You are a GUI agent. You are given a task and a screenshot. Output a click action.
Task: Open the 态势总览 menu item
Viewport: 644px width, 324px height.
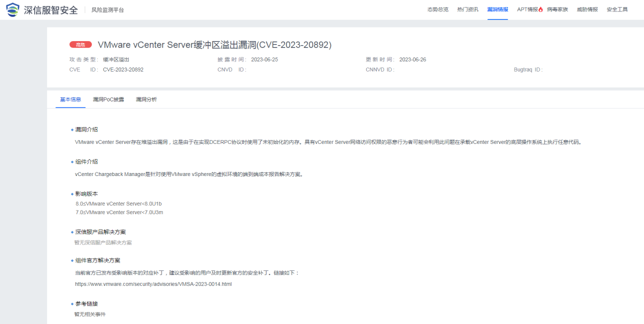point(438,10)
